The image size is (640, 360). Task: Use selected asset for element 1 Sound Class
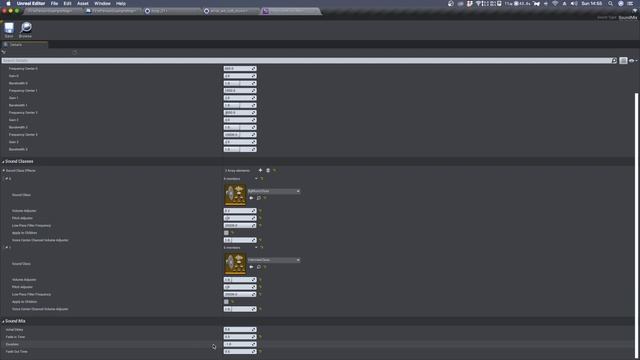(x=251, y=267)
